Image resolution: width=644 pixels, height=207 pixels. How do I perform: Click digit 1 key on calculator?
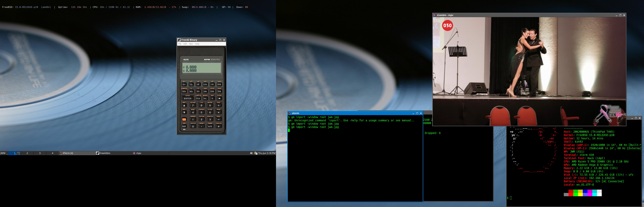coord(193,119)
